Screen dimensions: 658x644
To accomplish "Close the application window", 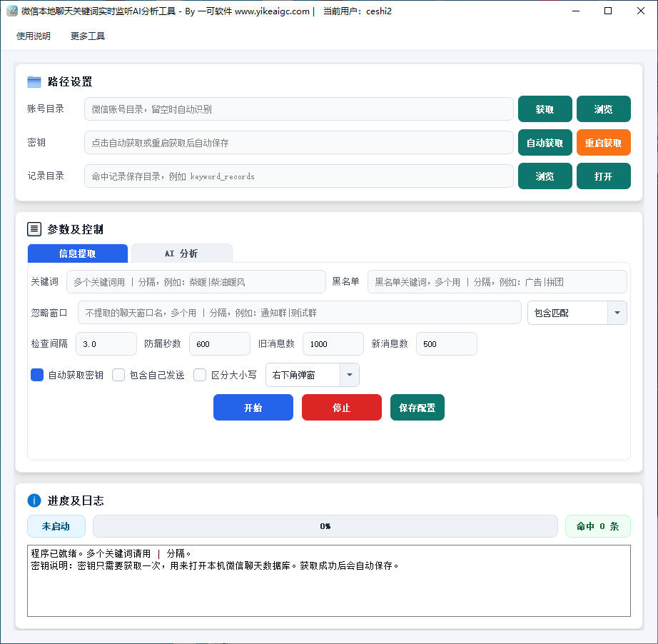I will [640, 11].
